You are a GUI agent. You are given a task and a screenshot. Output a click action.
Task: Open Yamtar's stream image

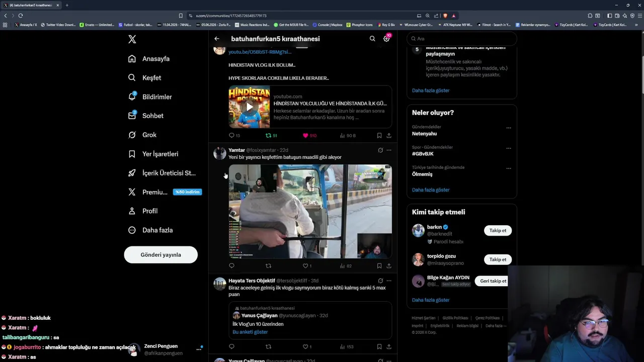point(310,211)
